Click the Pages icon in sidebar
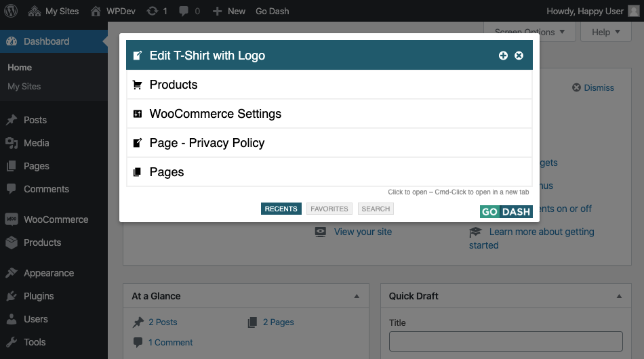 pyautogui.click(x=12, y=166)
